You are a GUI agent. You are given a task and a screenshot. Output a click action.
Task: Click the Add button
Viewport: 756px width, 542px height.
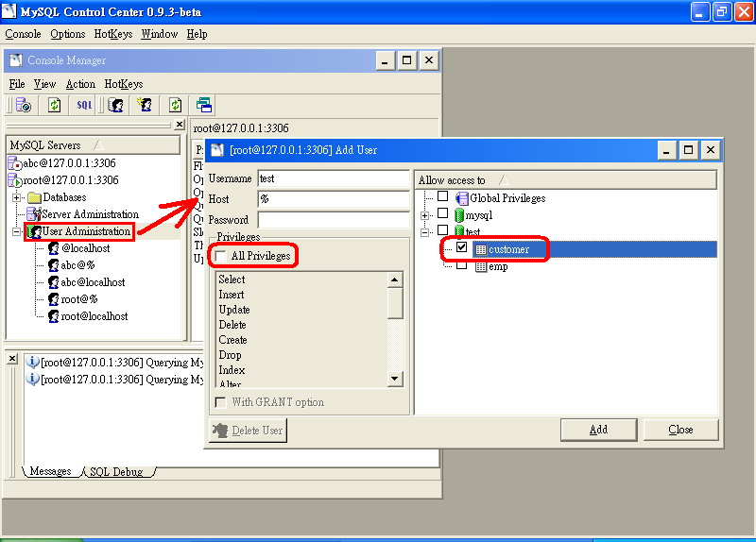point(598,430)
